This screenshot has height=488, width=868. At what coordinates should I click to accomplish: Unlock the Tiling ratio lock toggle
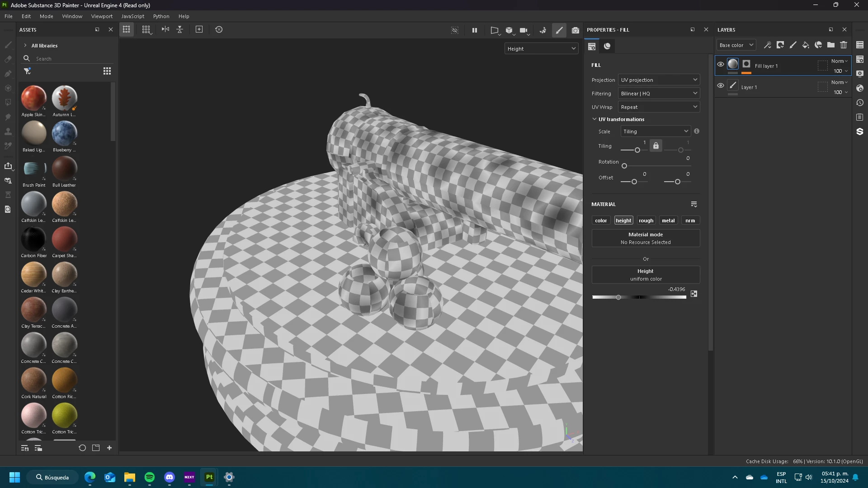656,145
